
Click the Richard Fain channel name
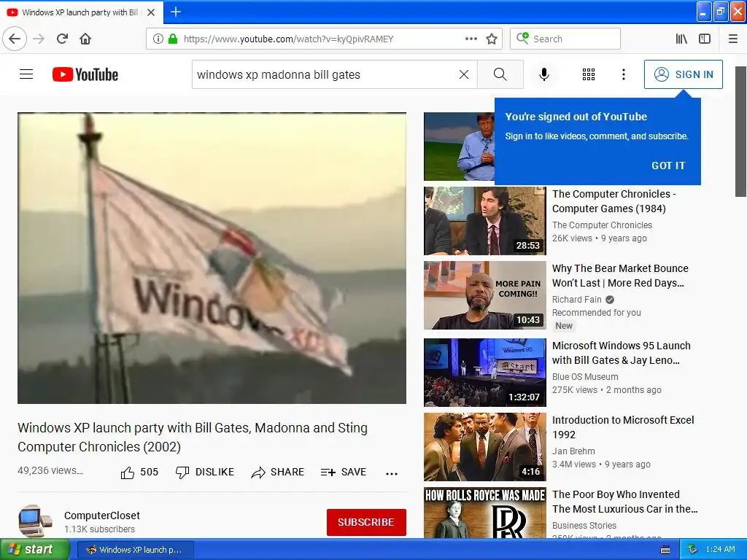pos(577,300)
